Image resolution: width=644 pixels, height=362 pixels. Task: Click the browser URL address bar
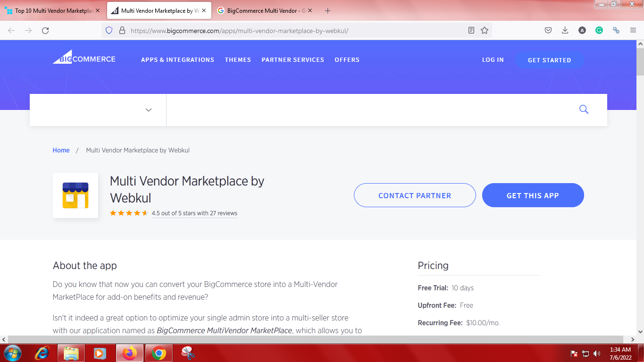[x=296, y=31]
